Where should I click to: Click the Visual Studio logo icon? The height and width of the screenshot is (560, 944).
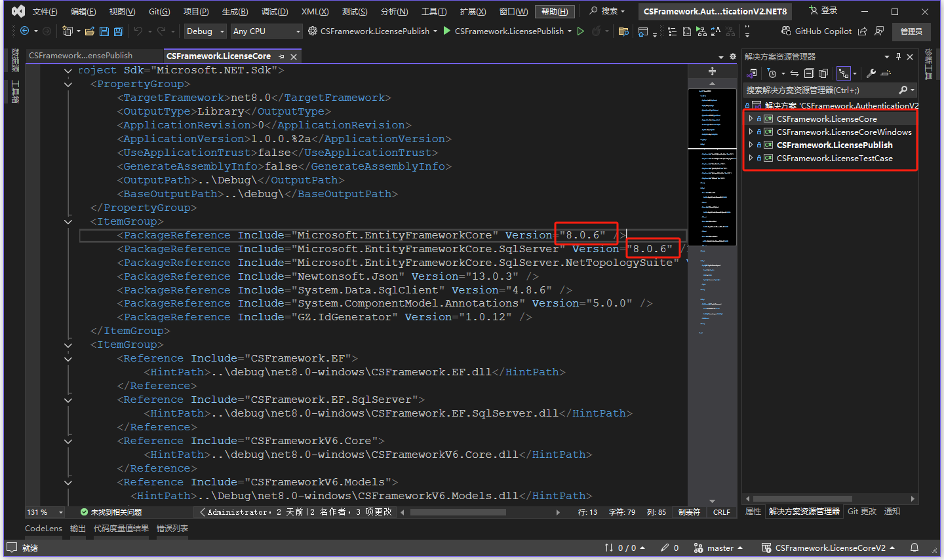point(18,11)
